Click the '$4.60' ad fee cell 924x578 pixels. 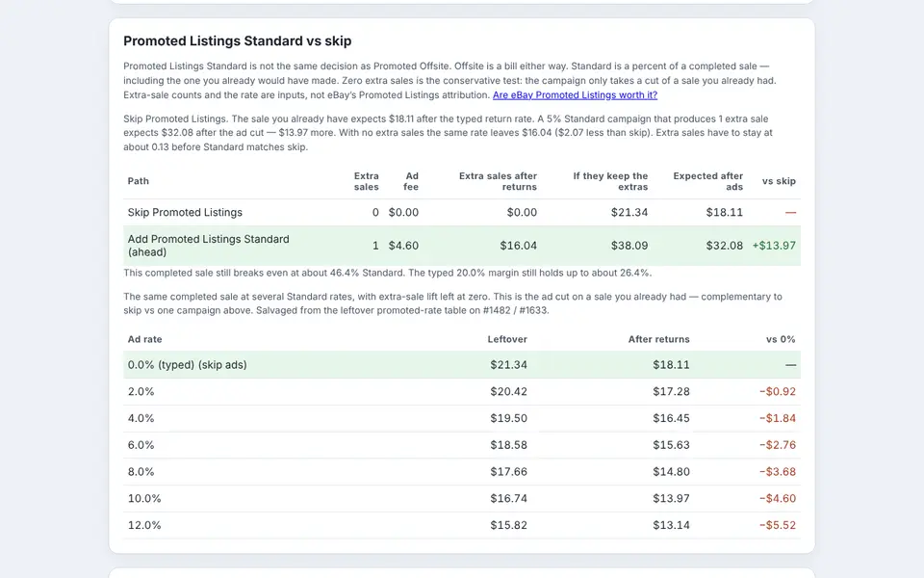(403, 246)
